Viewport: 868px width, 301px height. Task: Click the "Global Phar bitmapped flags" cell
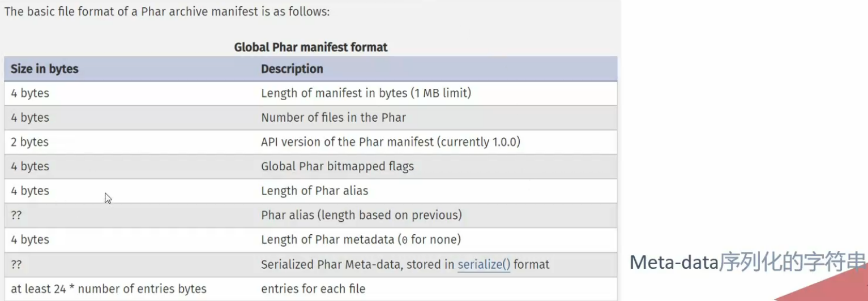point(337,166)
